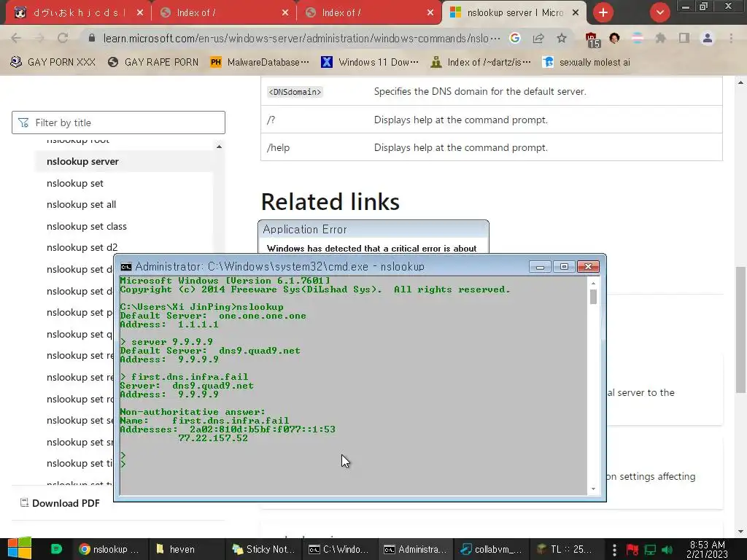The width and height of the screenshot is (747, 560).
Task: Open the Windows Start button
Action: pos(20,548)
